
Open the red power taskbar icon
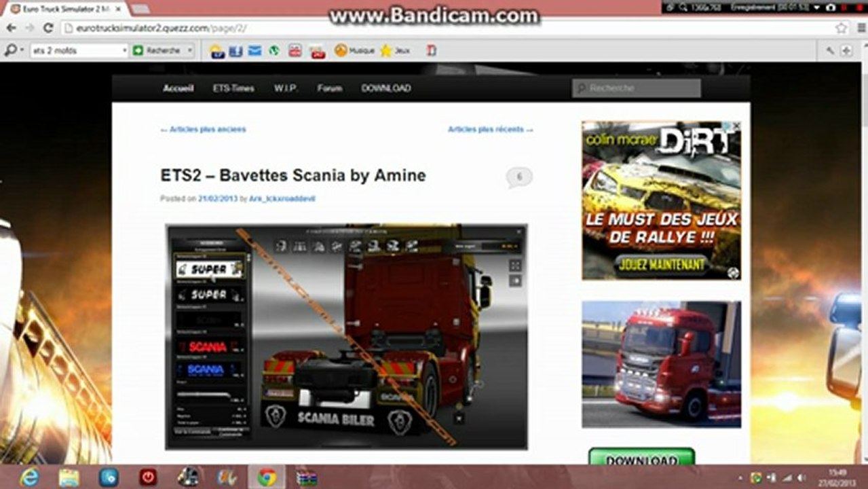[148, 477]
